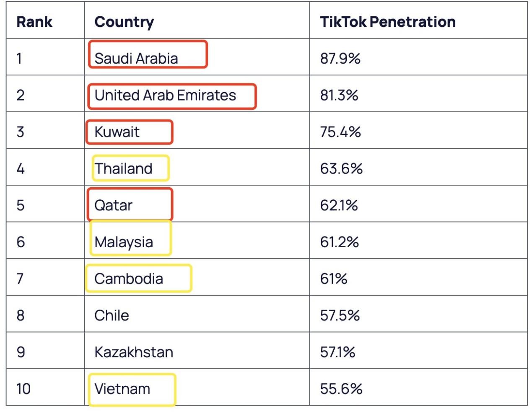The image size is (532, 416).
Task: Click the Kuwait country name
Action: tap(117, 132)
